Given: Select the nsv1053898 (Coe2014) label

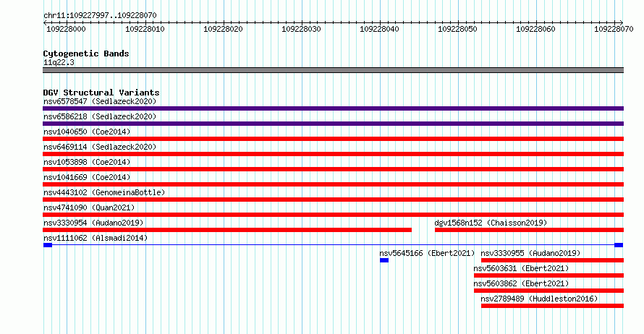Looking at the screenshot, I should click(87, 162).
